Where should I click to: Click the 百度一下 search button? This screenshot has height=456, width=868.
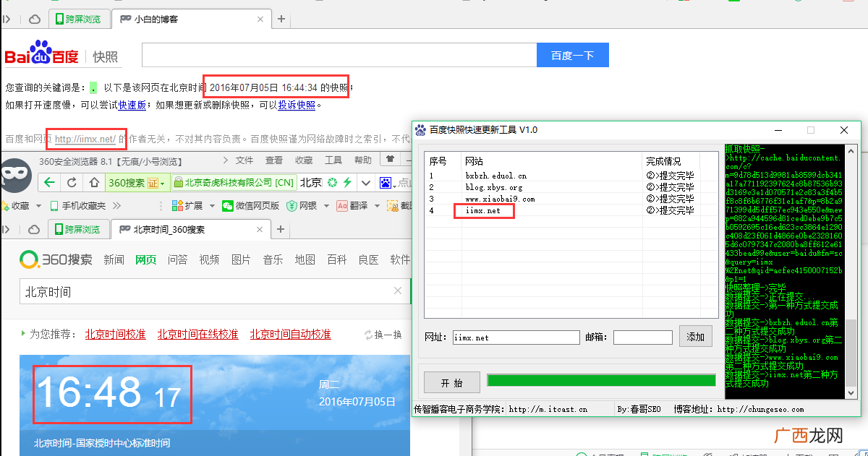[573, 56]
